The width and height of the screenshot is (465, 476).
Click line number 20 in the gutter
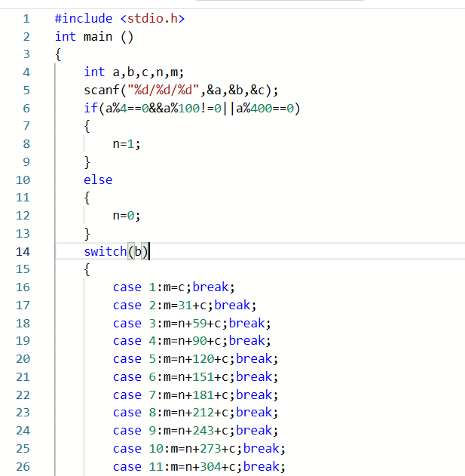[x=23, y=359]
